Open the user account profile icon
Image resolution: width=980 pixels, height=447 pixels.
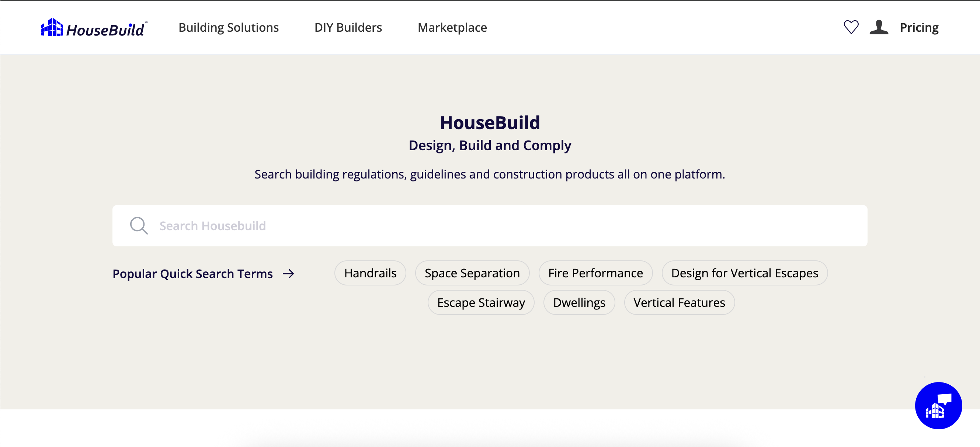coord(879,27)
